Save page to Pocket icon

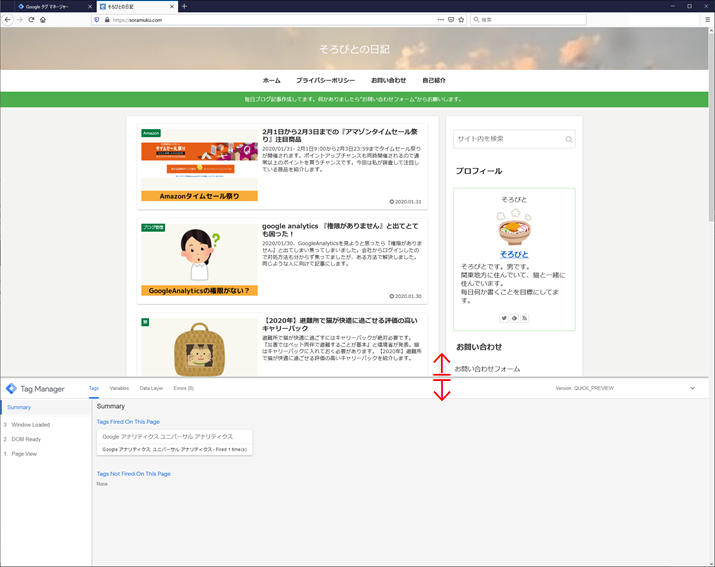pyautogui.click(x=451, y=20)
